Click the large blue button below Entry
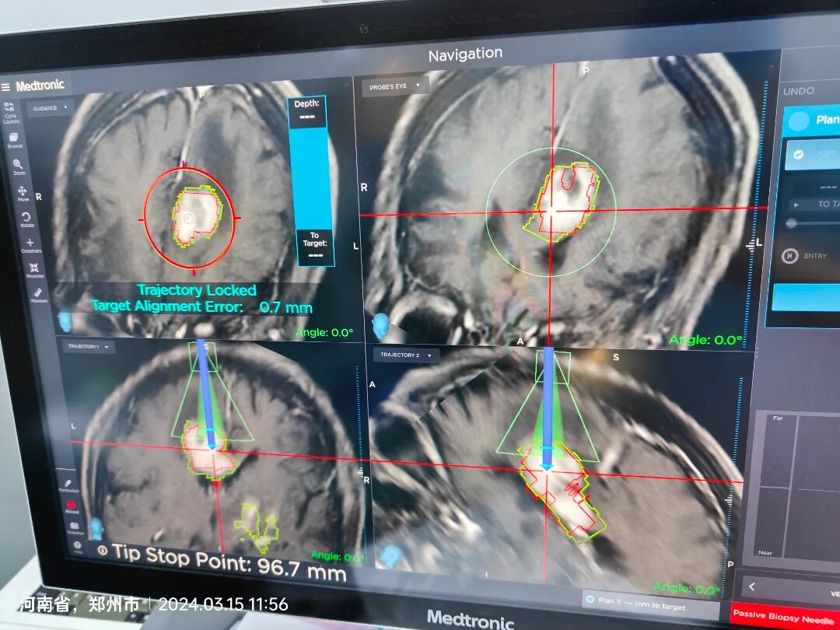This screenshot has height=630, width=840. tap(806, 297)
